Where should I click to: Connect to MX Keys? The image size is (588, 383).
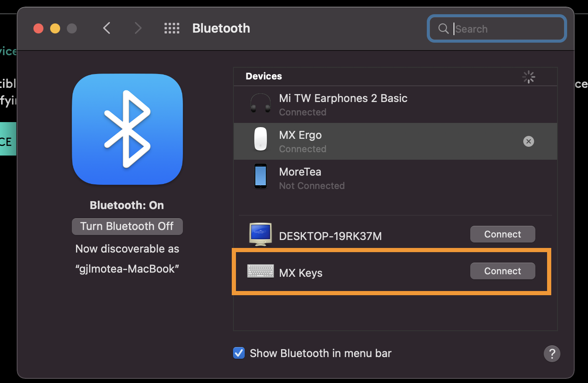pos(502,271)
